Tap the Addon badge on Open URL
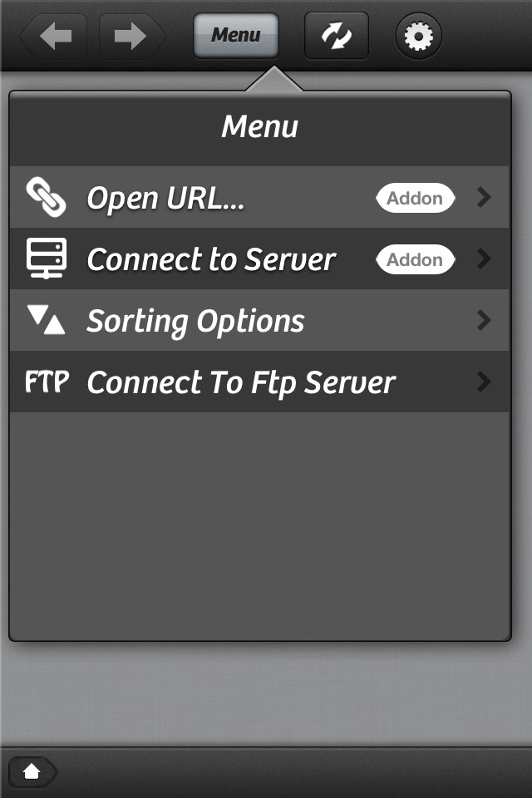 [x=416, y=198]
